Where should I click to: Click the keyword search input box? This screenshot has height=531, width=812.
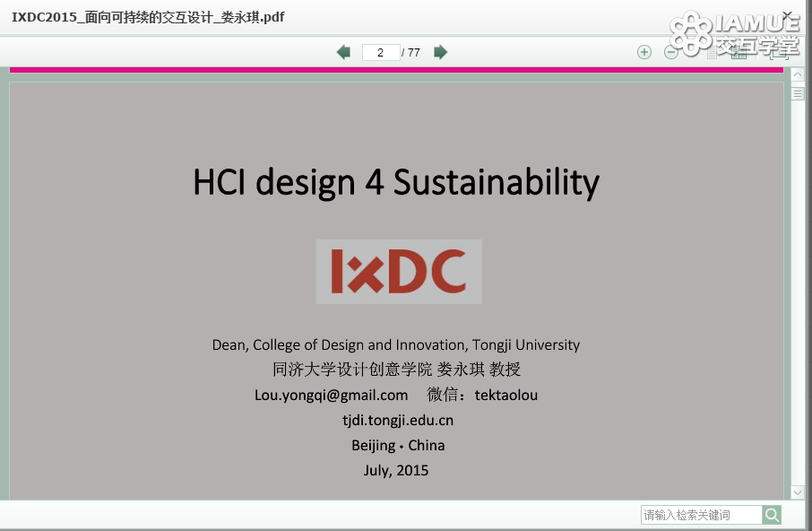click(701, 515)
